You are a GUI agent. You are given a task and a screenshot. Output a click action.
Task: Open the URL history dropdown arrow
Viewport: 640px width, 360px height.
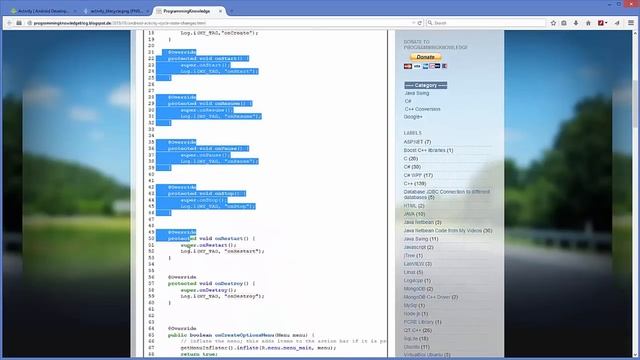[x=413, y=23]
